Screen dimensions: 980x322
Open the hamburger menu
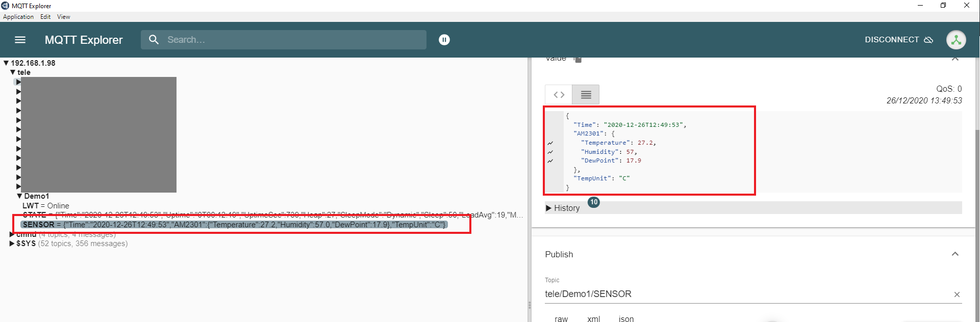click(x=20, y=40)
